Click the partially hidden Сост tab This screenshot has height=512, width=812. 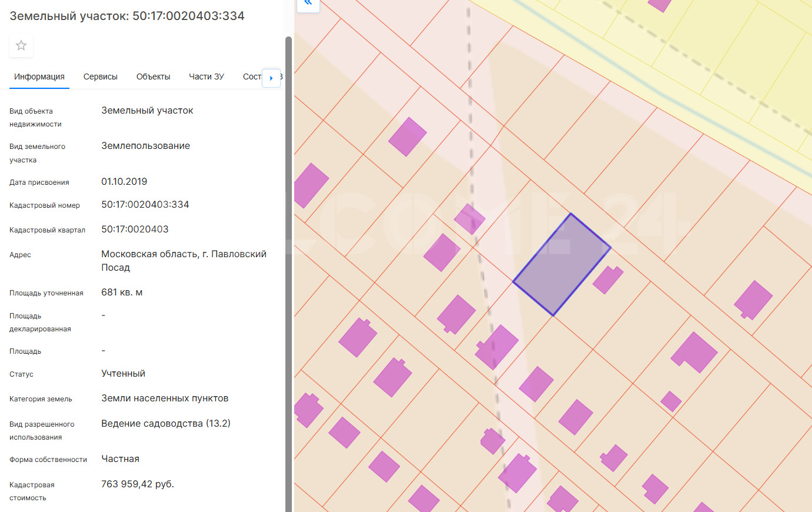pyautogui.click(x=252, y=77)
